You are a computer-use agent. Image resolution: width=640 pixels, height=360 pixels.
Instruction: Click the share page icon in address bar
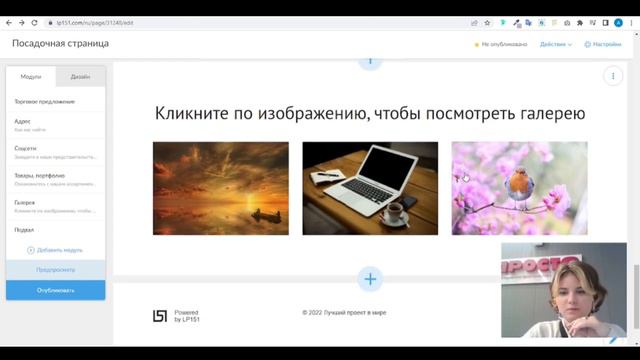coord(474,23)
